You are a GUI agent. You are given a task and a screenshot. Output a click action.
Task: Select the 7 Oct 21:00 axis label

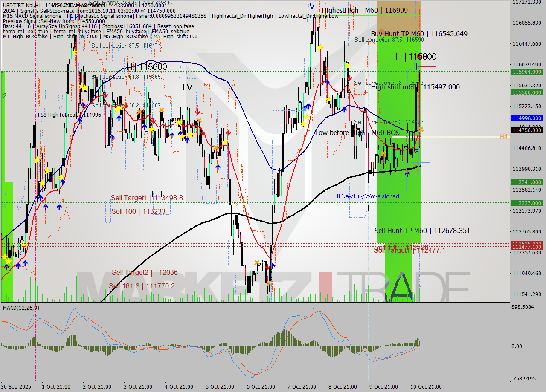tap(302, 386)
